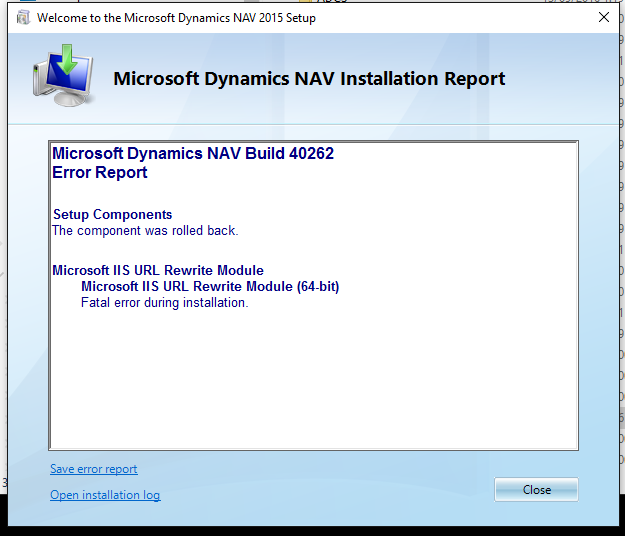Select the 'Microsoft Dynamics NAV Build 40262' heading
This screenshot has width=625, height=536.
[193, 153]
